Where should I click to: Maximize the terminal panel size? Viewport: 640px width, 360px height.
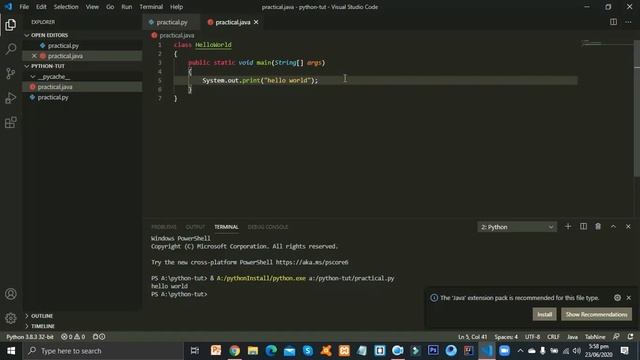click(x=613, y=227)
